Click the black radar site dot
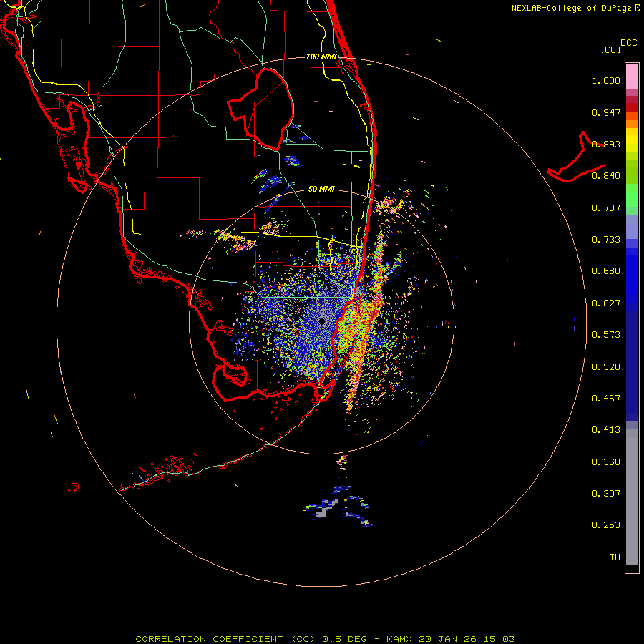Screen dimensions: 644x644 point(322,321)
